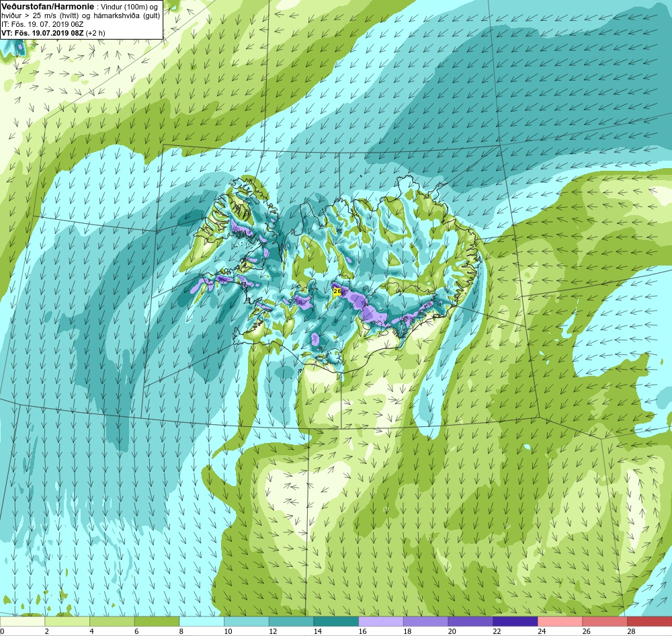Pick the dark indigo 22–24 m/s swatch
This screenshot has width=672, height=636.
pos(515,621)
